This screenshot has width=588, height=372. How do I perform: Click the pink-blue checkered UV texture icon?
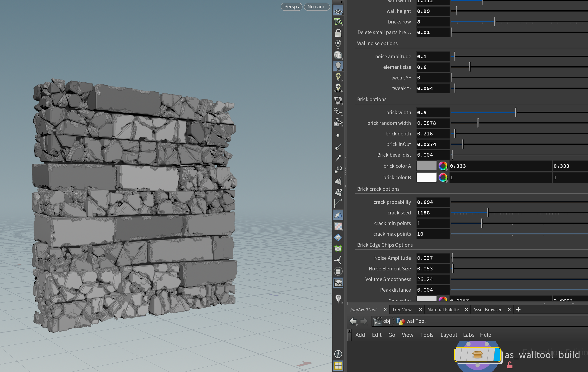coord(338,226)
